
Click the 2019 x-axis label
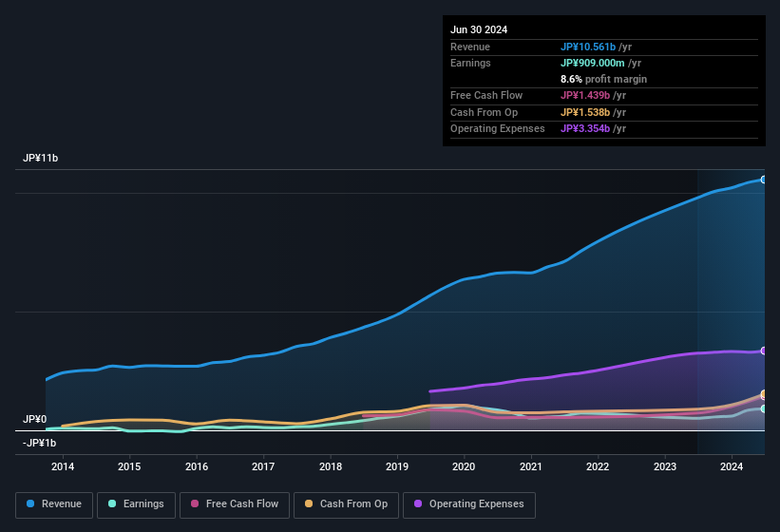point(397,466)
